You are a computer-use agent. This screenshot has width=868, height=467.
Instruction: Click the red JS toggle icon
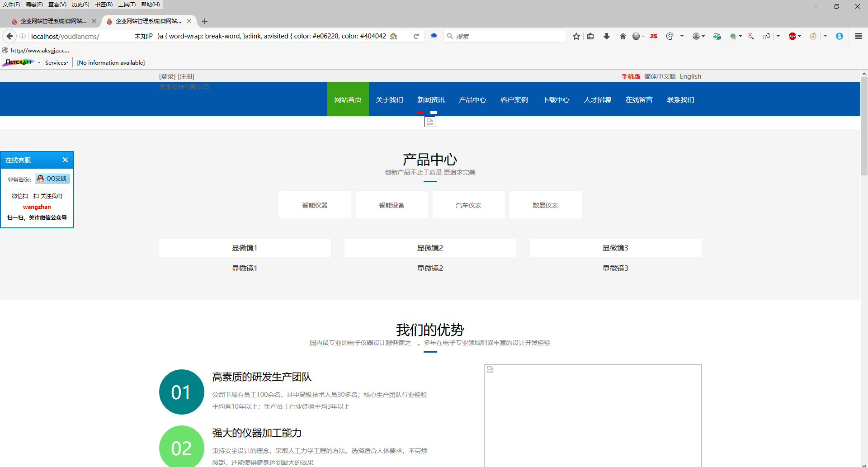click(x=654, y=36)
